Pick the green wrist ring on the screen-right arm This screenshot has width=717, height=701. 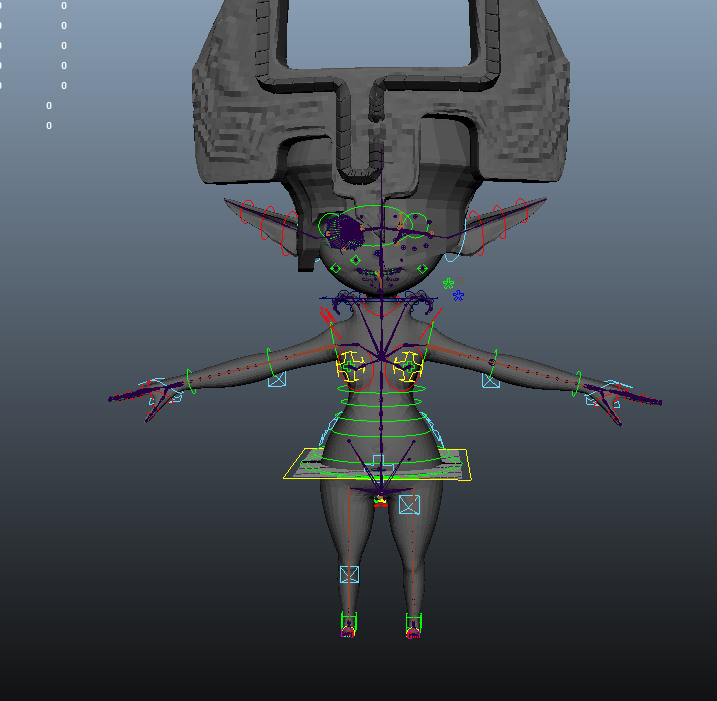coord(578,383)
